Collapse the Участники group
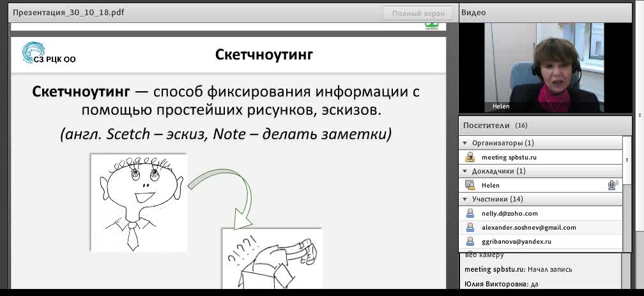The height and width of the screenshot is (296, 644). (465, 199)
